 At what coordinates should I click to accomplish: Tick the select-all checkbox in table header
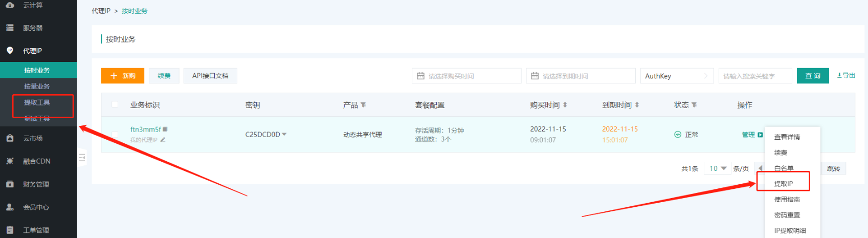tap(115, 104)
